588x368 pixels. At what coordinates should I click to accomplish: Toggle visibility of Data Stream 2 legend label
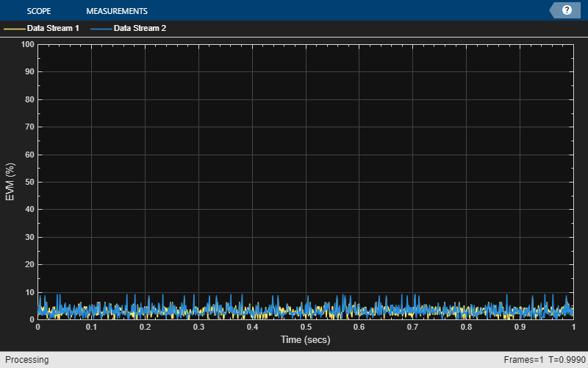[140, 29]
